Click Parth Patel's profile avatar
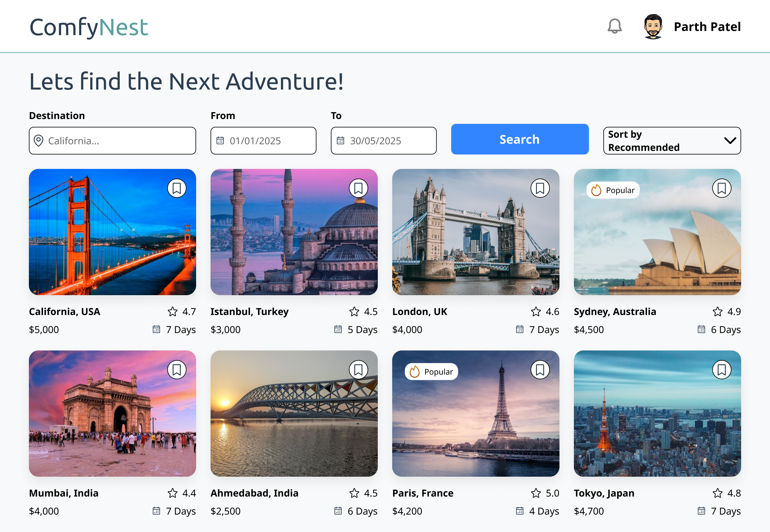The image size is (770, 532). coord(653,27)
